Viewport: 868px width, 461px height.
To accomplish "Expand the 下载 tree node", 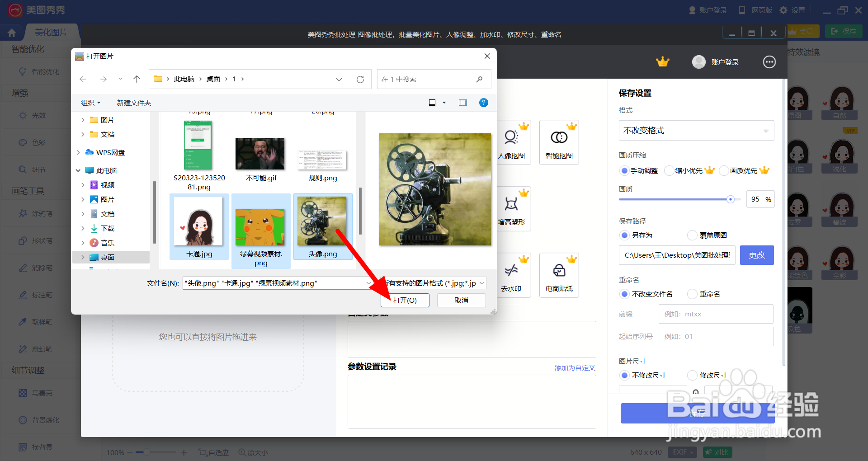I will pyautogui.click(x=83, y=228).
